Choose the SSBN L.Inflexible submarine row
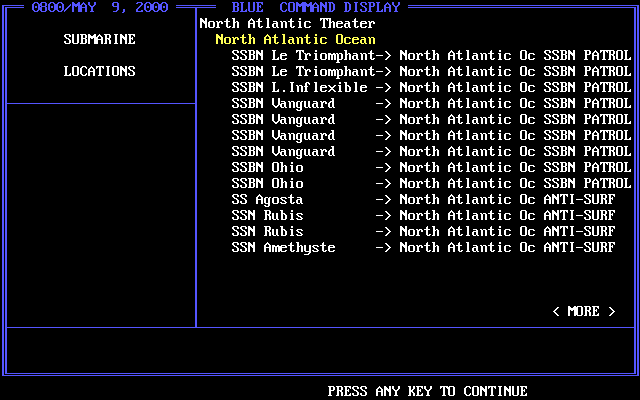 [x=431, y=87]
